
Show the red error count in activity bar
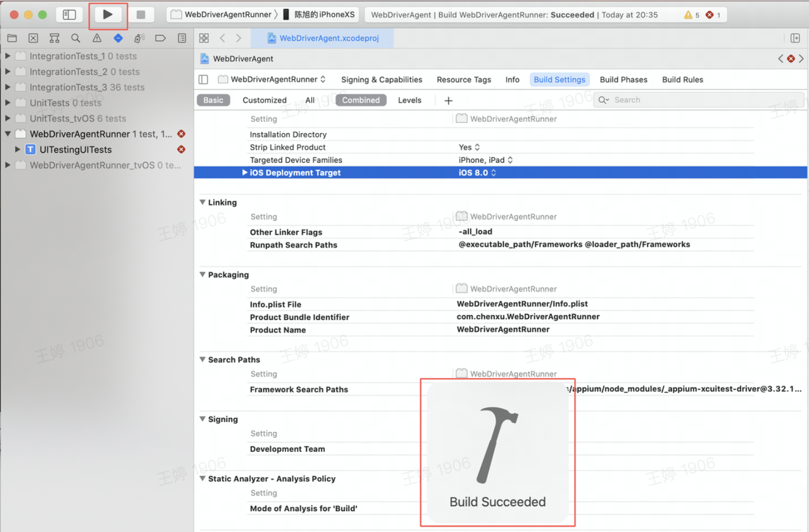pos(713,15)
